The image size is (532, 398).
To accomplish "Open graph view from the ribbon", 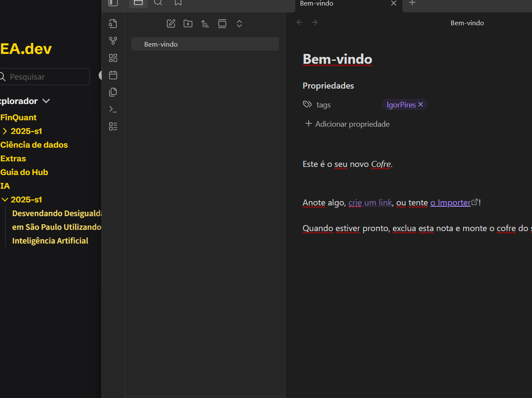I will [x=113, y=41].
